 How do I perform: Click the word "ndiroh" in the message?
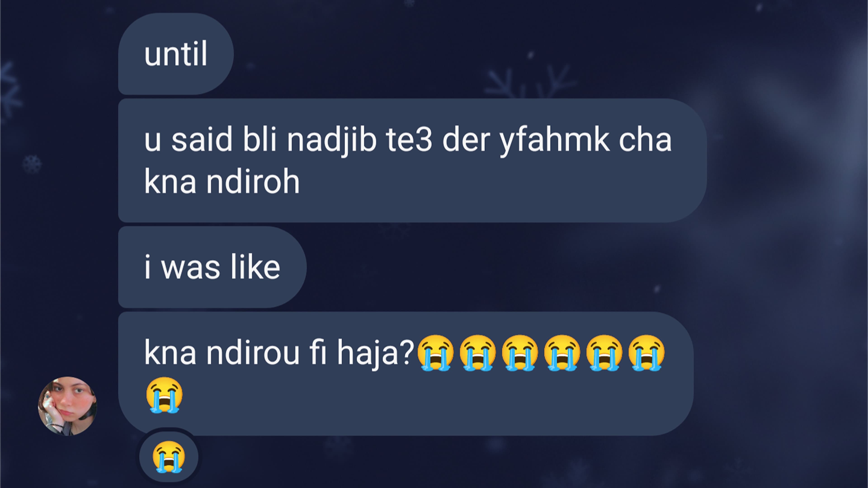253,182
